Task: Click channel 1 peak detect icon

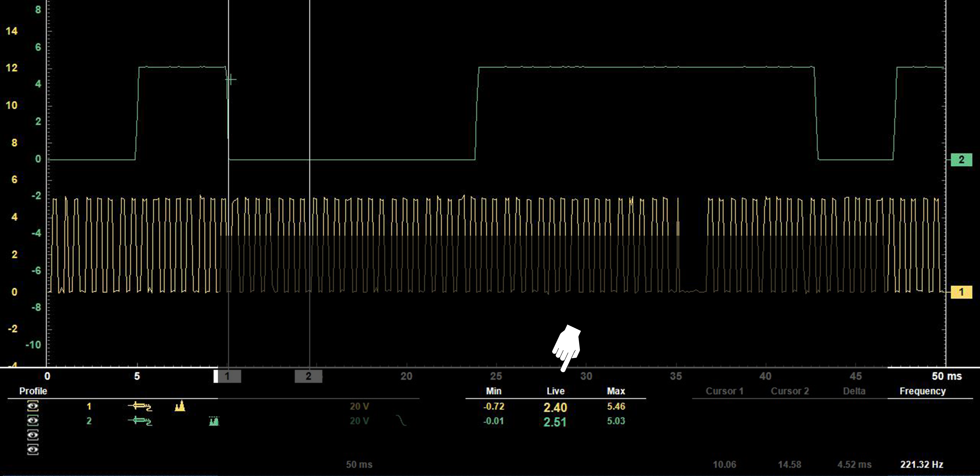Action: [x=180, y=406]
